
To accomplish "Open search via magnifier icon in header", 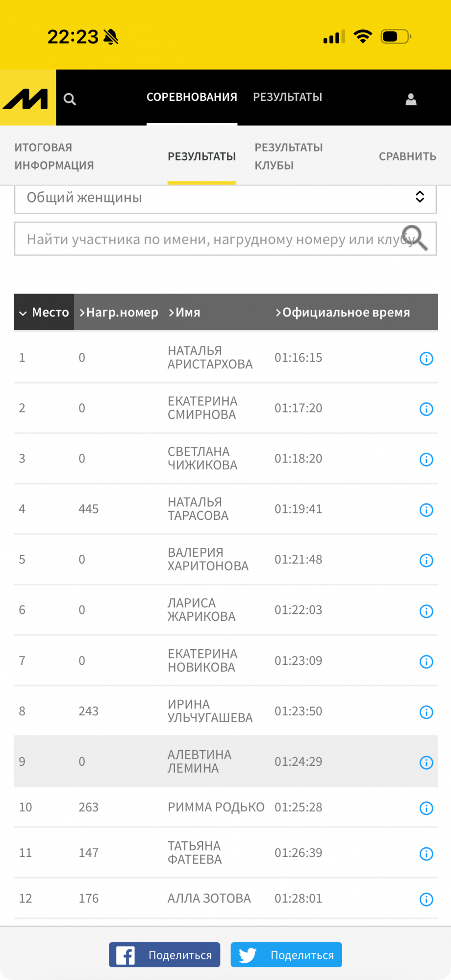I will coord(70,99).
